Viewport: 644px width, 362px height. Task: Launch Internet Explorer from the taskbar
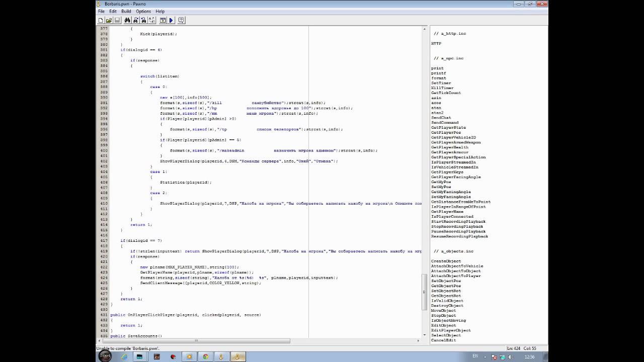(x=124, y=356)
